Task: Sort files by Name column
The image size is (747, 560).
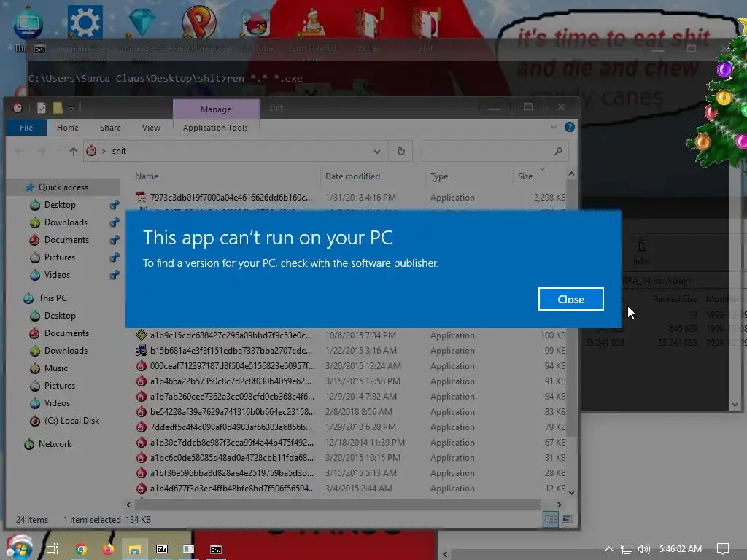Action: pos(146,176)
